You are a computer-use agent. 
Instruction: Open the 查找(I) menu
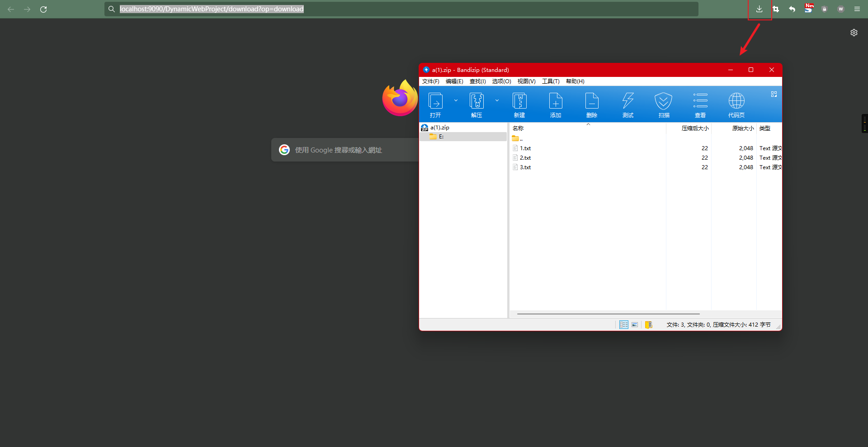point(477,81)
